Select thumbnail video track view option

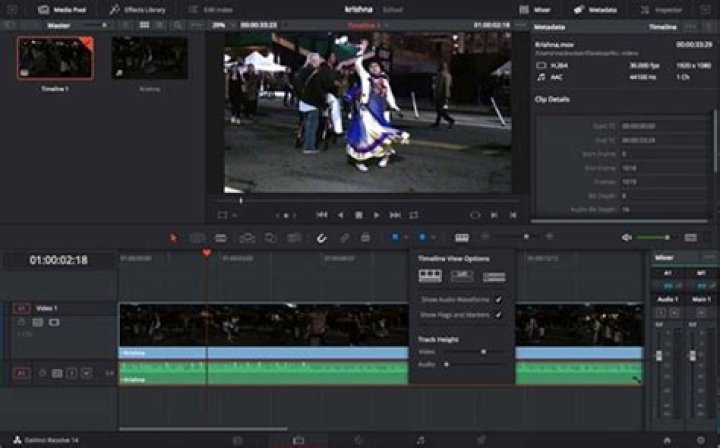click(462, 276)
